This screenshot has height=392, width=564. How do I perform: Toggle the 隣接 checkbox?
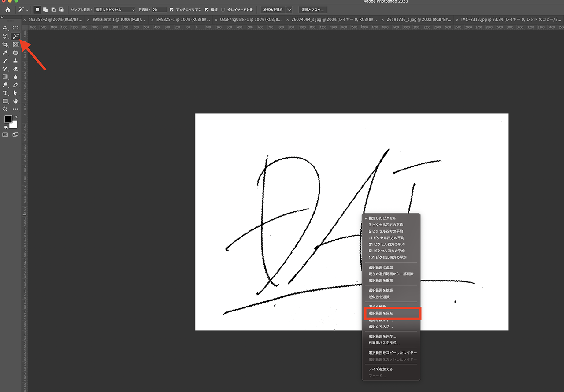(x=207, y=10)
